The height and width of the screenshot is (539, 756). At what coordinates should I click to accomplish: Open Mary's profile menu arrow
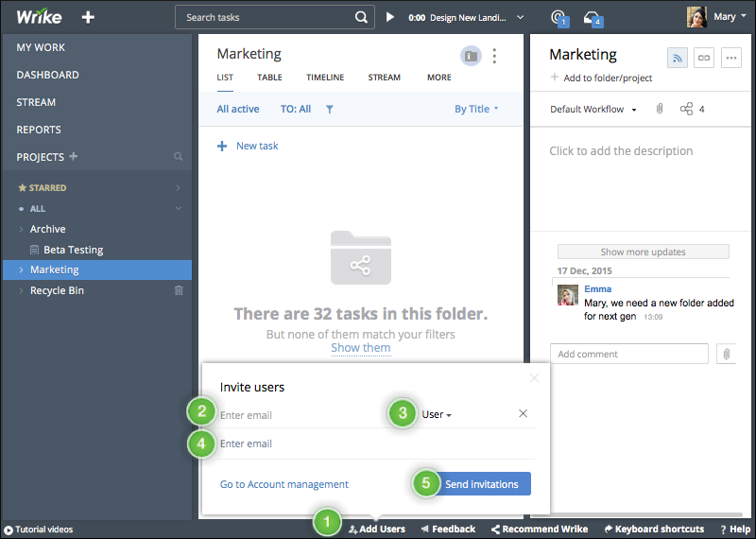tap(744, 16)
